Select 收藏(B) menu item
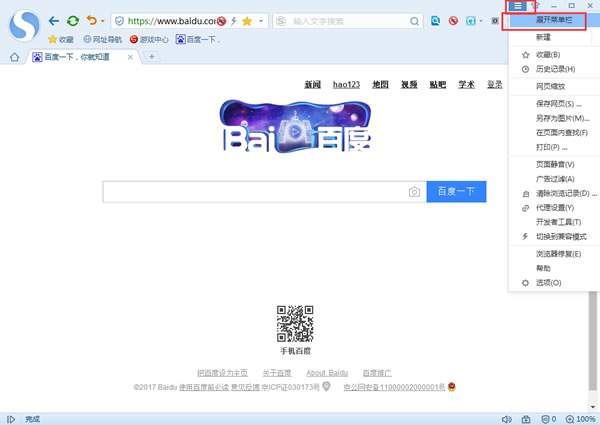Image resolution: width=600 pixels, height=425 pixels. point(554,55)
